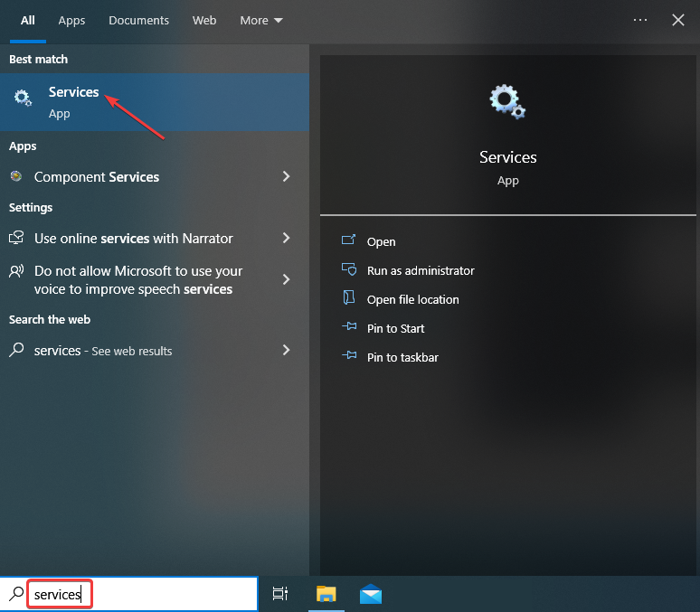This screenshot has width=700, height=612.
Task: Open Task View from the taskbar
Action: [280, 594]
